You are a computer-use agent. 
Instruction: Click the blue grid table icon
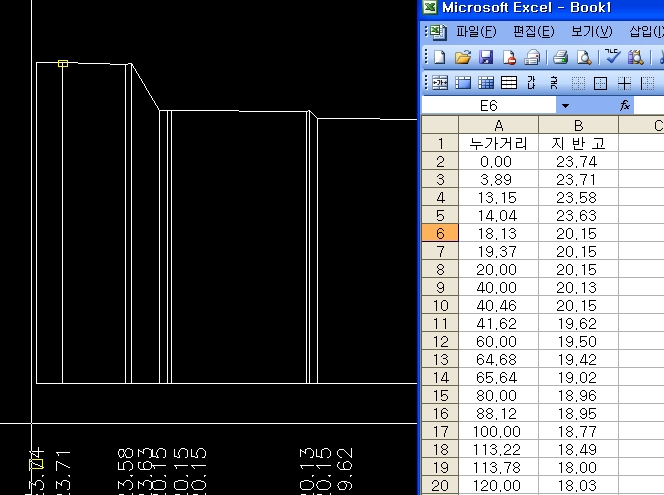pos(486,83)
